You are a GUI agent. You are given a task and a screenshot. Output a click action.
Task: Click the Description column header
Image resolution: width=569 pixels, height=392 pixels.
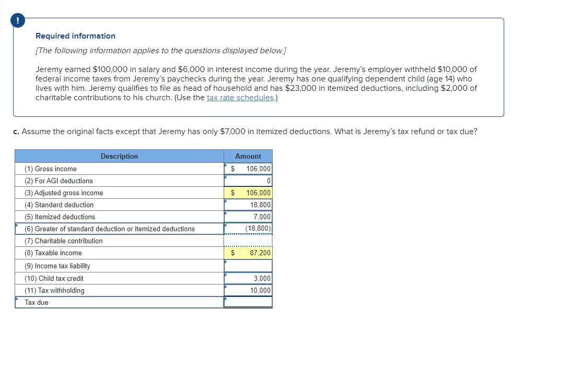[x=119, y=156]
